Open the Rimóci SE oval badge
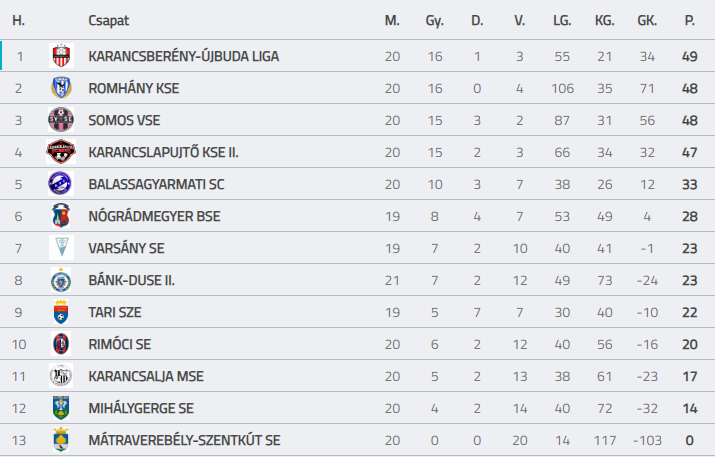The height and width of the screenshot is (457, 715). (x=61, y=344)
